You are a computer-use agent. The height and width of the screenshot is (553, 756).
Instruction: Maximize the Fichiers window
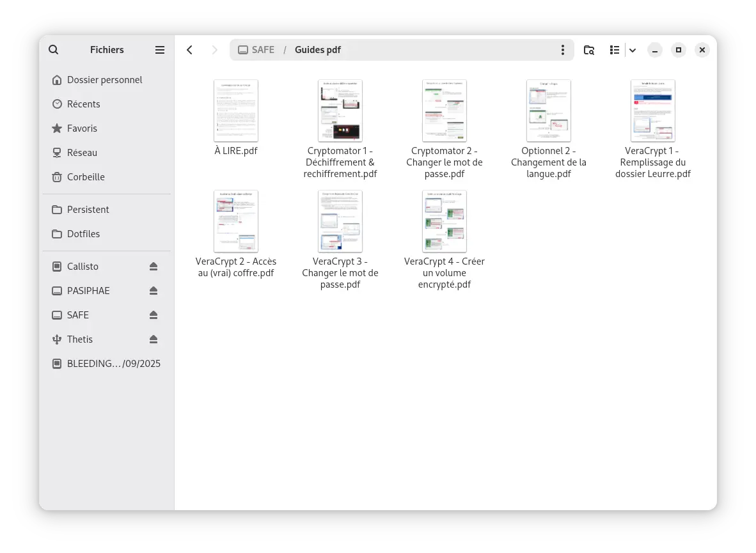click(x=679, y=50)
